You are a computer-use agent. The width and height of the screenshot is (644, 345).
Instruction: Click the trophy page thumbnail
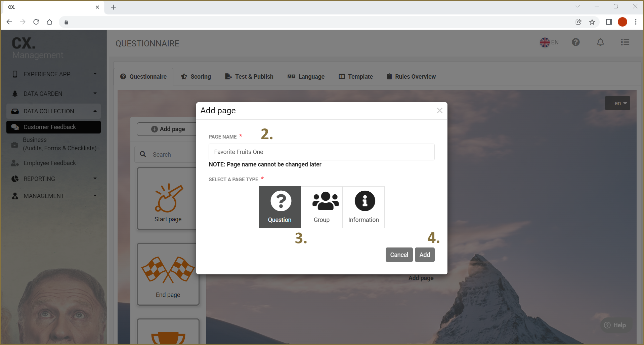tap(168, 332)
